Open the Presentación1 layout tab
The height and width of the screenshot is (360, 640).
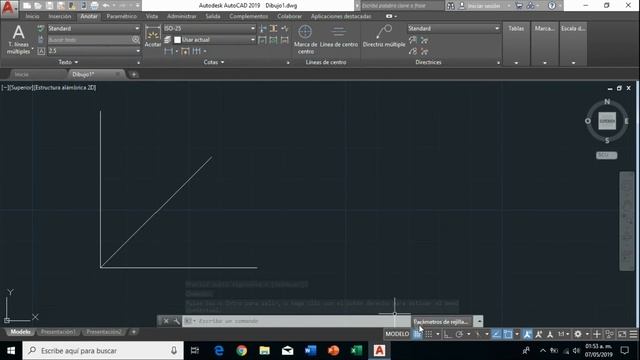click(58, 332)
